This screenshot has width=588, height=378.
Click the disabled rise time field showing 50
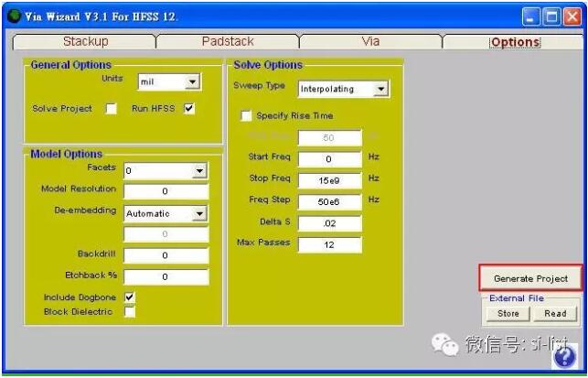coord(329,138)
